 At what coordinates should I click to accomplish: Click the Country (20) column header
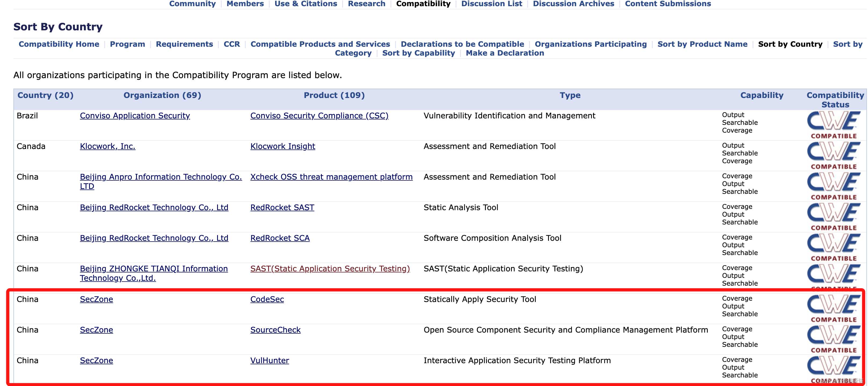45,95
